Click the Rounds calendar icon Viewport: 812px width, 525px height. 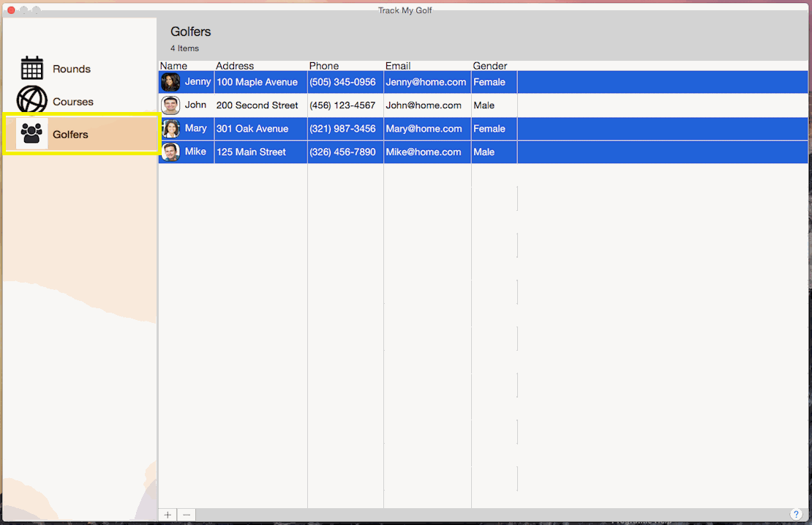coord(32,68)
